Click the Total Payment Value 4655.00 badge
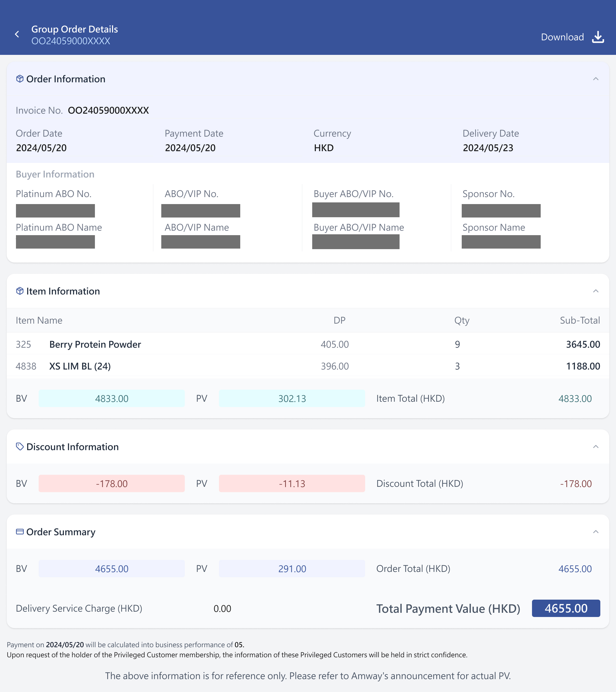Screen dimensions: 616x692 (x=566, y=608)
